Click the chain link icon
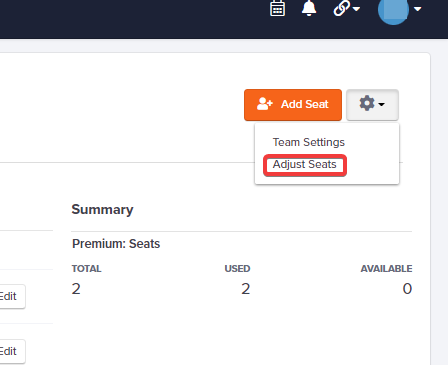Image resolution: width=448 pixels, height=365 pixels. pos(342,8)
